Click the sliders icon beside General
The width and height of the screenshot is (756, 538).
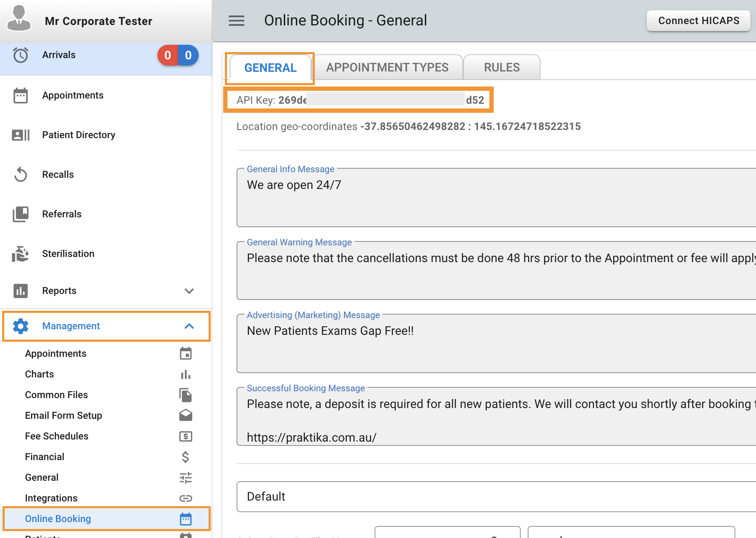186,478
